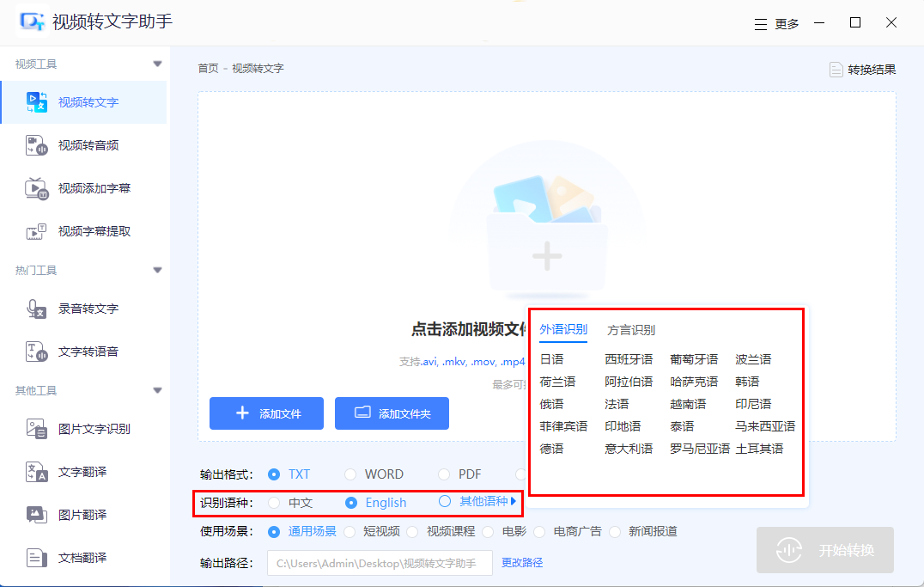Pick 菲律宾语 in the language popup
Screen dimensions: 924x587
[x=563, y=426]
